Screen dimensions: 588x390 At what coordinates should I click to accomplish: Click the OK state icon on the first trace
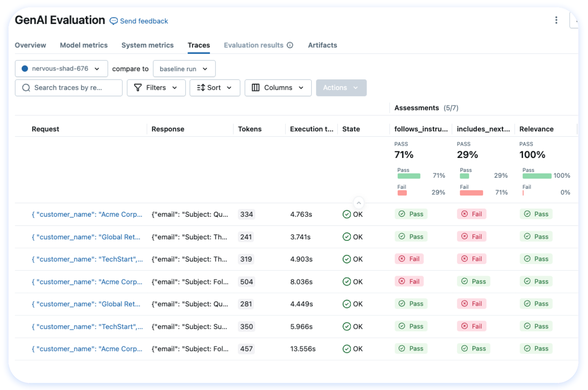coord(346,214)
